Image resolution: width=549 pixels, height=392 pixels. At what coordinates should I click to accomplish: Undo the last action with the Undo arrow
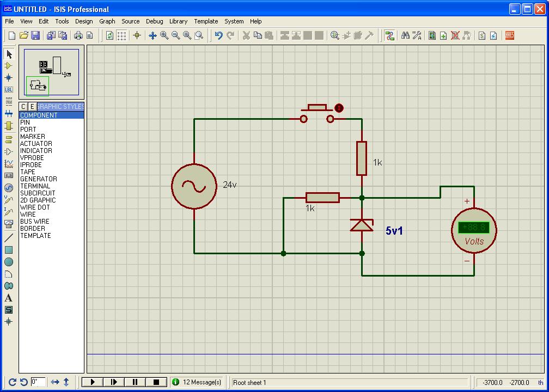pyautogui.click(x=218, y=35)
